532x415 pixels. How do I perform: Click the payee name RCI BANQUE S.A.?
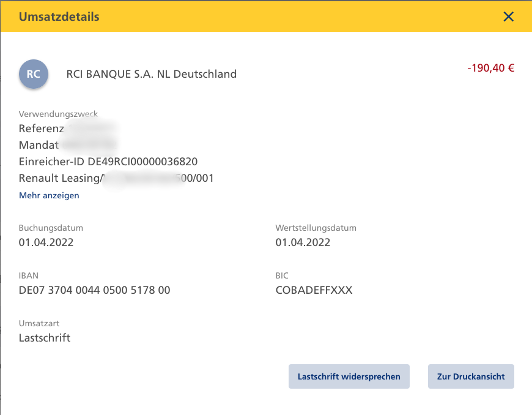pyautogui.click(x=151, y=74)
